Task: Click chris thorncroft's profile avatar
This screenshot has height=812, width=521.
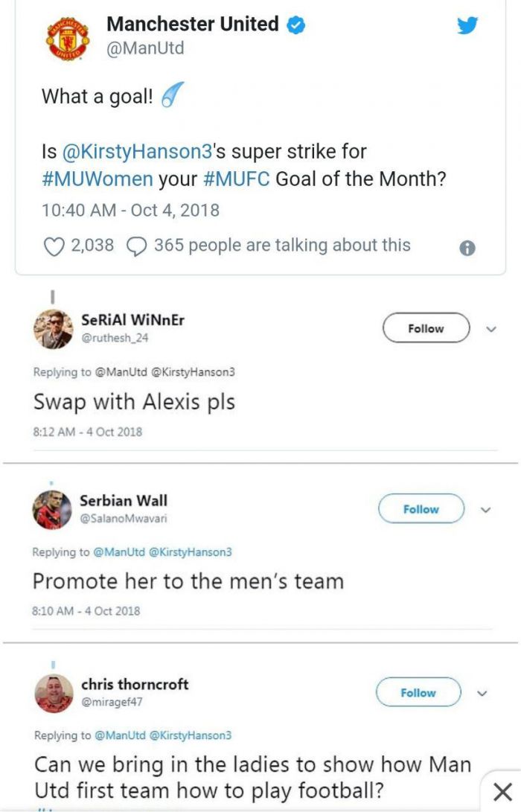Action: [x=54, y=694]
